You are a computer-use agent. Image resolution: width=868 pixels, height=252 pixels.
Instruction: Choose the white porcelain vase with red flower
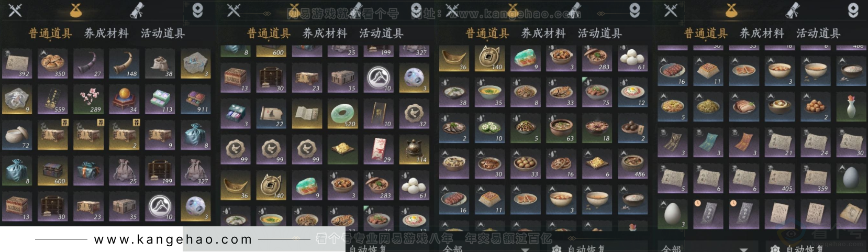(x=851, y=107)
